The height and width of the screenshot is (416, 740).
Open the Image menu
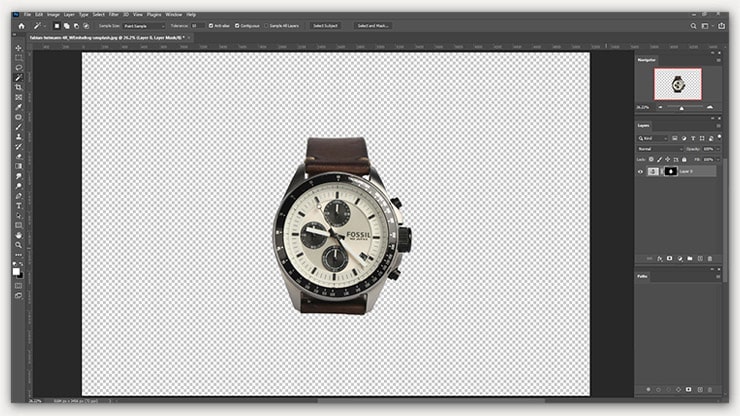click(x=53, y=15)
